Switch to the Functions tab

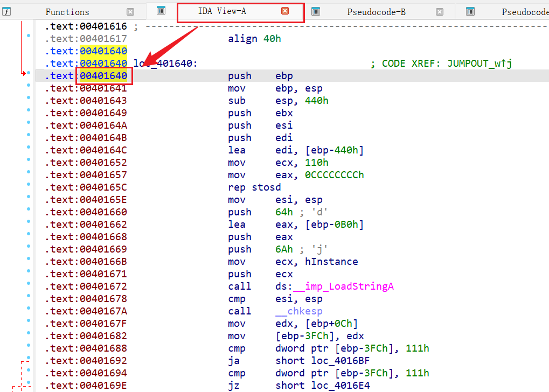(x=67, y=12)
